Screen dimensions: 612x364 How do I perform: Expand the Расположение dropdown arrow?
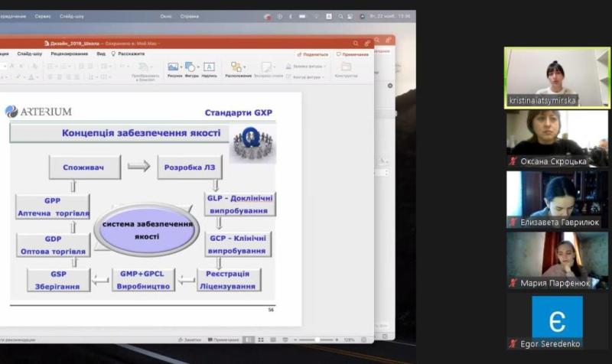click(245, 67)
